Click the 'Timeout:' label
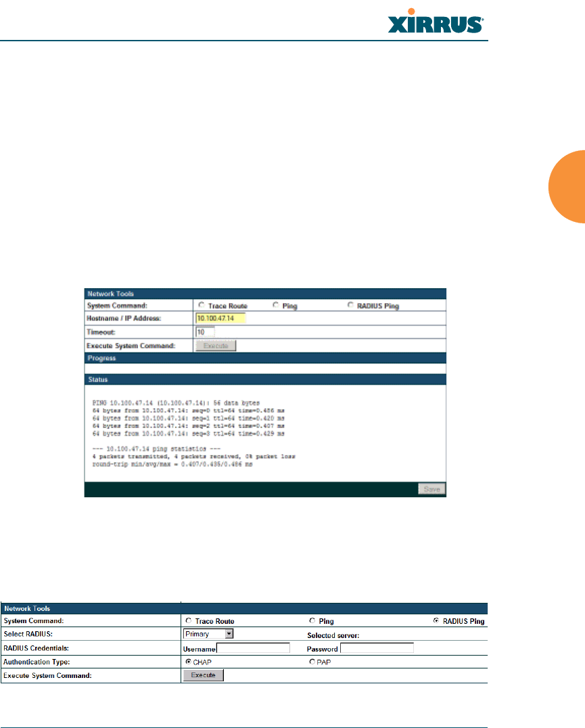This screenshot has height=728, width=585. pyautogui.click(x=101, y=332)
